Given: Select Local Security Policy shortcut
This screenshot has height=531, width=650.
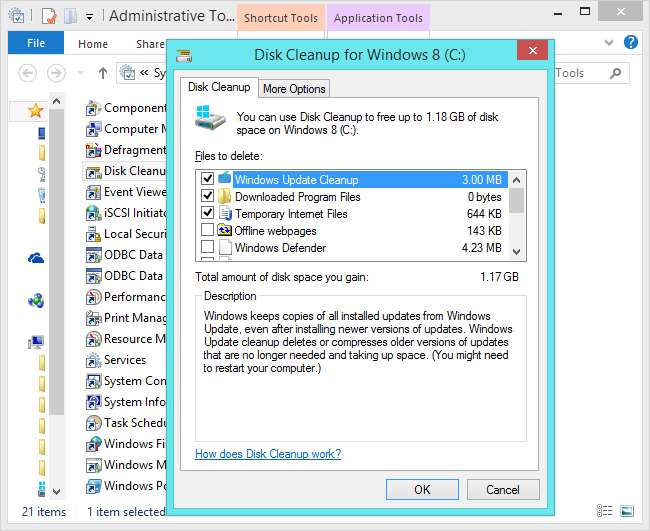Looking at the screenshot, I should click(125, 234).
